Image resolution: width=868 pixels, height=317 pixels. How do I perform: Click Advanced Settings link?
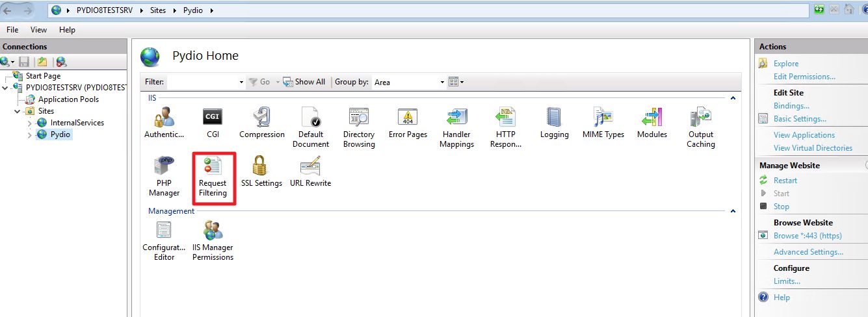tap(808, 252)
